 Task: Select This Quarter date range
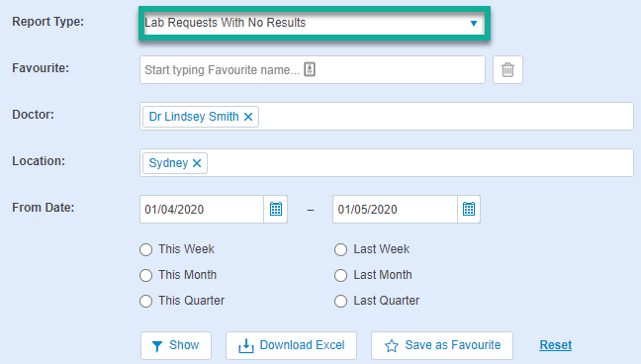coord(146,301)
